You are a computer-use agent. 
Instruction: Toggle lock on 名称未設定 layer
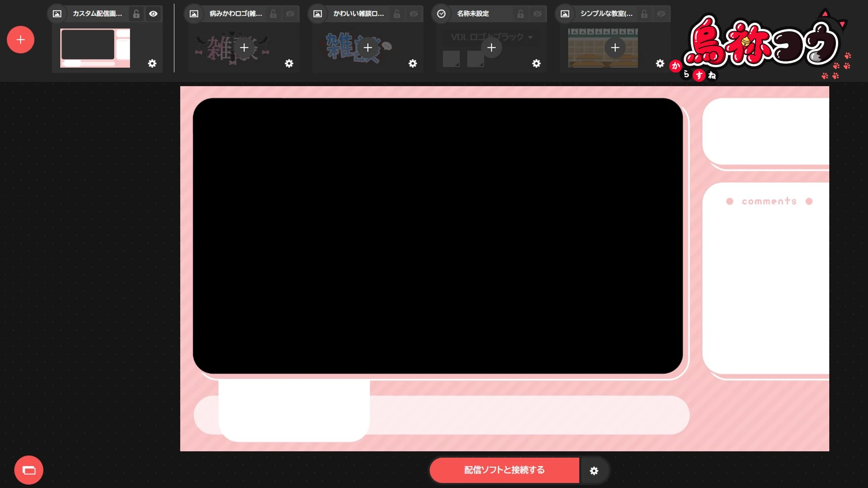click(x=521, y=14)
